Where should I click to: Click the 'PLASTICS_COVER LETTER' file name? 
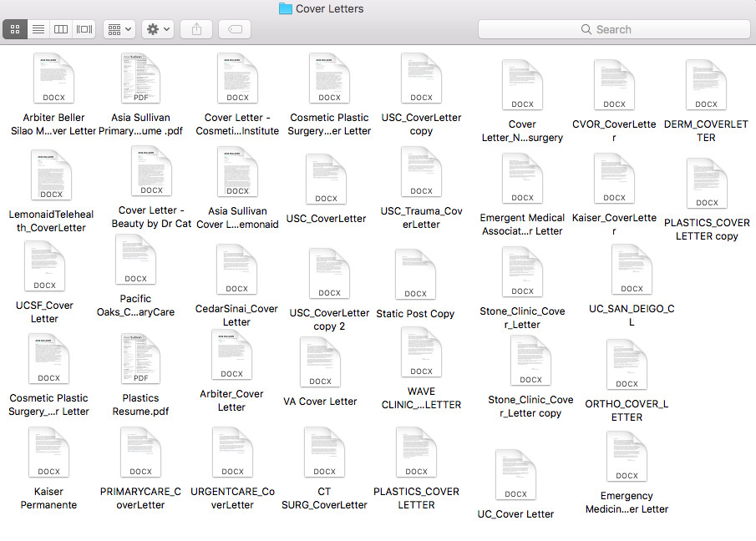pos(416,498)
